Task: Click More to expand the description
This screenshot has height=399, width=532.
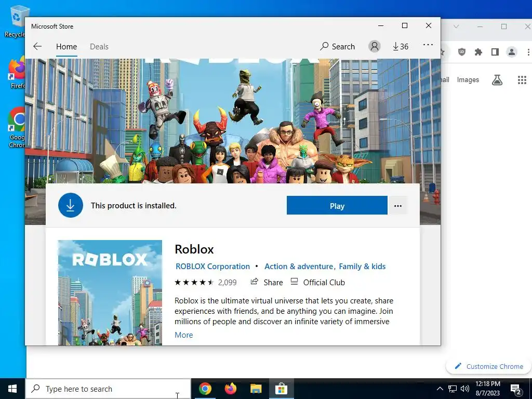Action: pyautogui.click(x=183, y=335)
